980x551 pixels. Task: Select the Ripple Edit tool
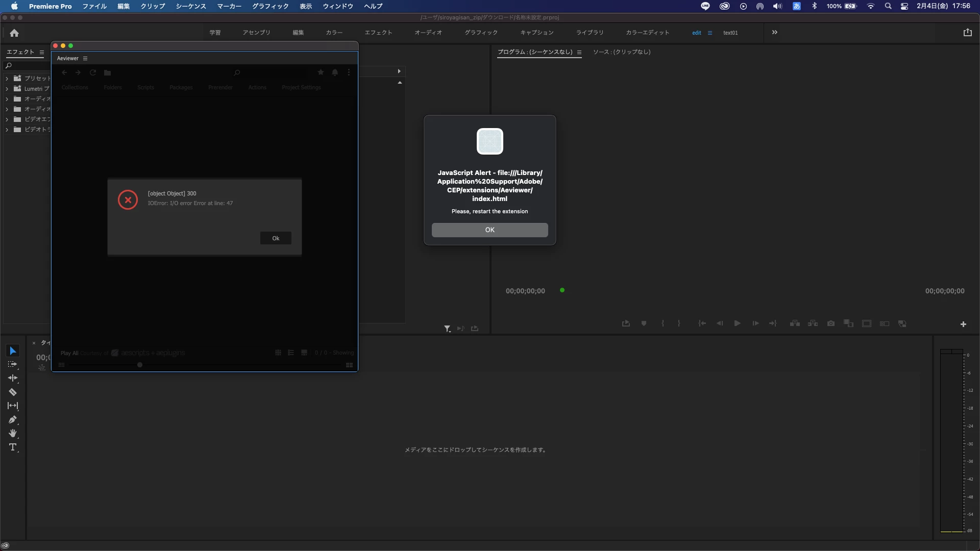coord(13,378)
